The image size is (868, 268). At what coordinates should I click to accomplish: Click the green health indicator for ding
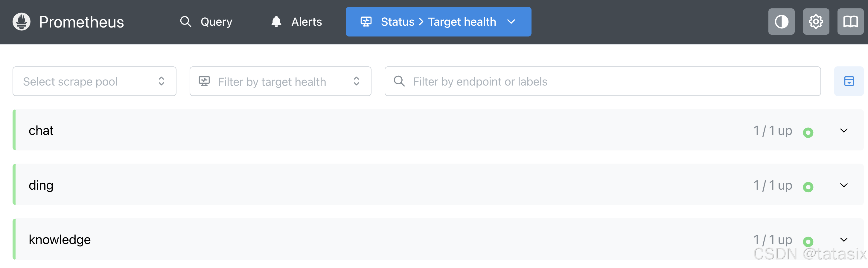click(x=808, y=187)
